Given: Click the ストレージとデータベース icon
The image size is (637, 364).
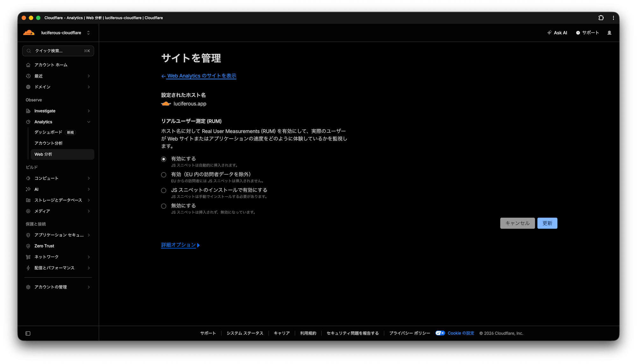Looking at the screenshot, I should pyautogui.click(x=28, y=200).
